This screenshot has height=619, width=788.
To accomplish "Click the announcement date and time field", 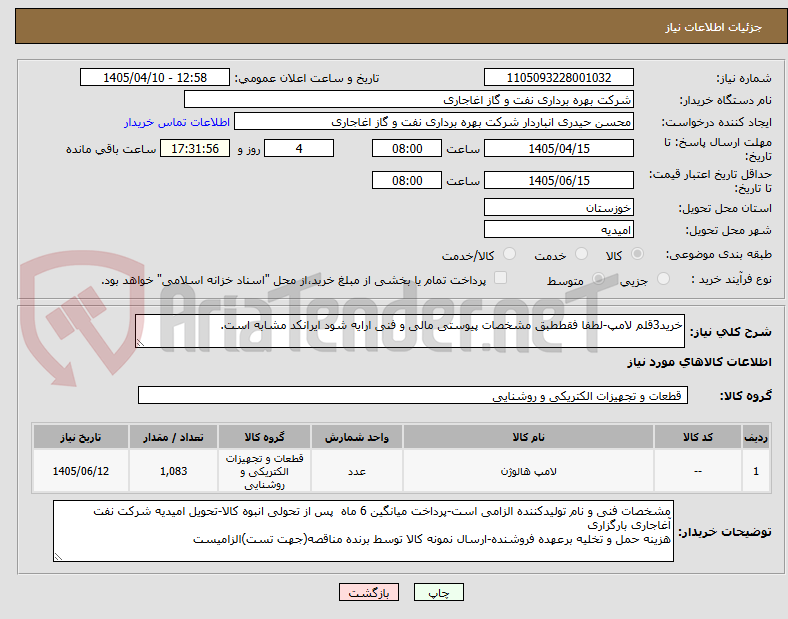I will (155, 77).
